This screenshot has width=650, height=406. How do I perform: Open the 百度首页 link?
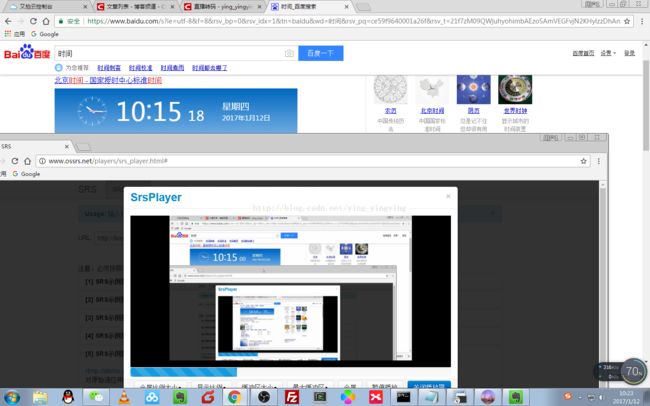click(x=583, y=53)
